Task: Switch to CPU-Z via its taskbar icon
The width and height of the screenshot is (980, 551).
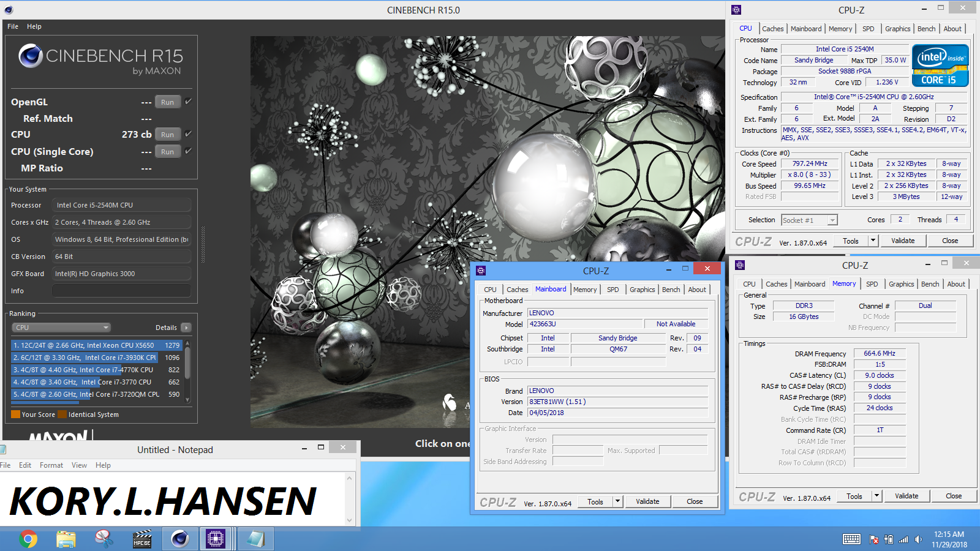Action: pyautogui.click(x=216, y=539)
